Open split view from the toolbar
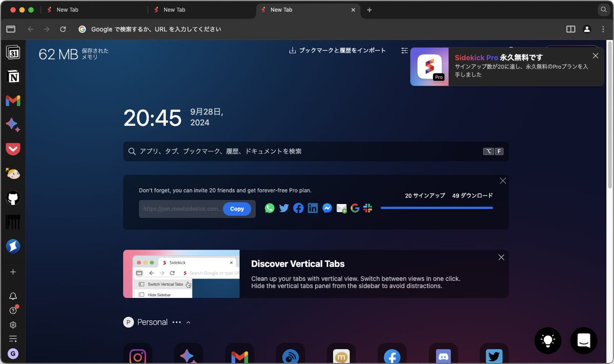This screenshot has width=614, height=364. coord(571,29)
